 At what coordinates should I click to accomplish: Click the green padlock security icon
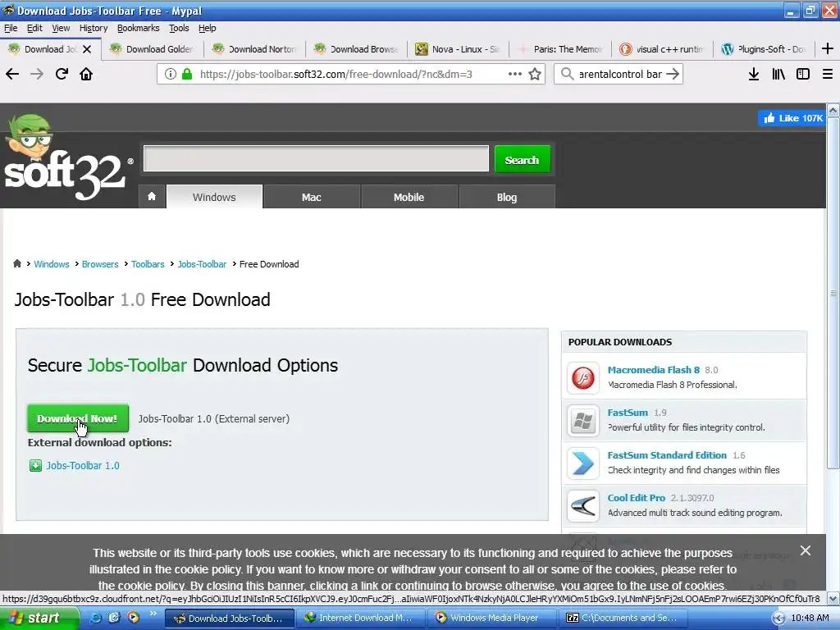click(x=187, y=74)
